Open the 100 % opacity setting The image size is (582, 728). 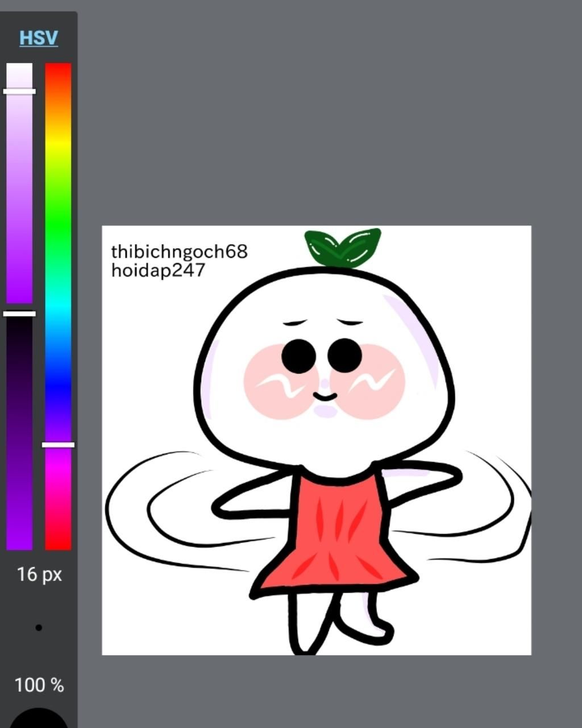tap(39, 685)
